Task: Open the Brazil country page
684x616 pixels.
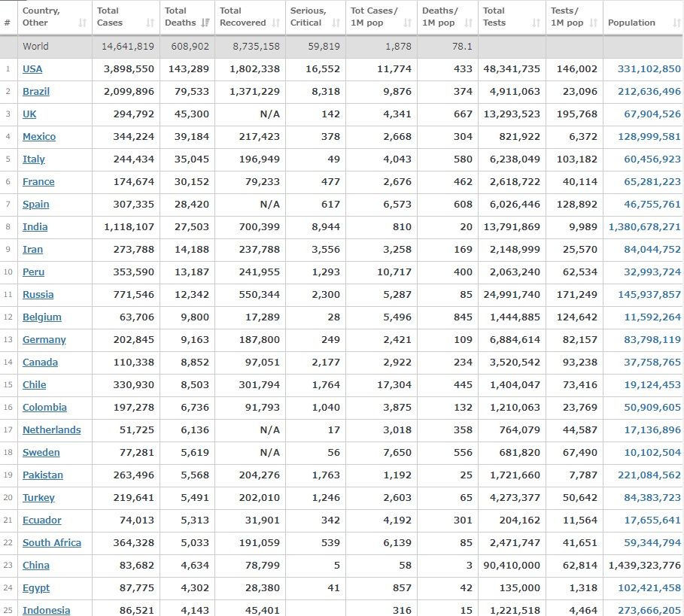Action: click(35, 92)
